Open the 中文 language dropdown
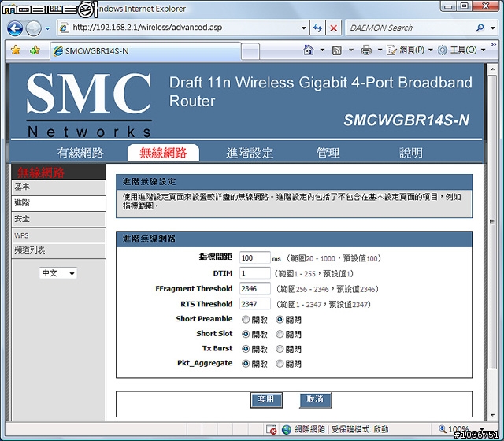504x441 pixels. (x=58, y=273)
